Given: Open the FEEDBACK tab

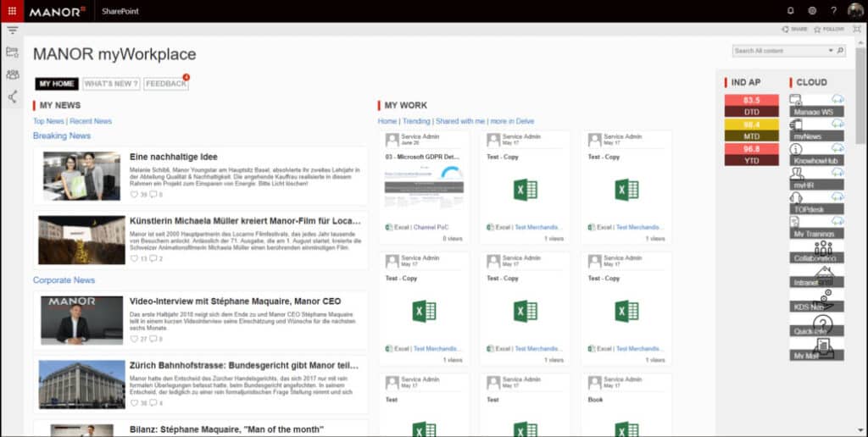Looking at the screenshot, I should [x=165, y=84].
